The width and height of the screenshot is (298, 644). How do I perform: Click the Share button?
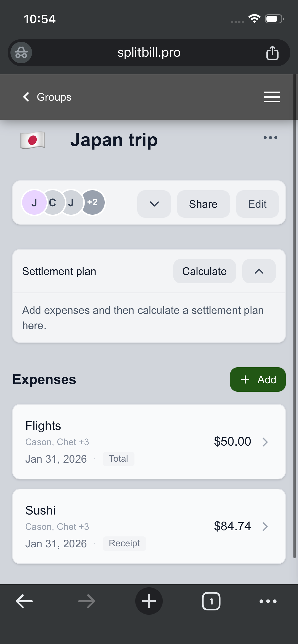203,204
